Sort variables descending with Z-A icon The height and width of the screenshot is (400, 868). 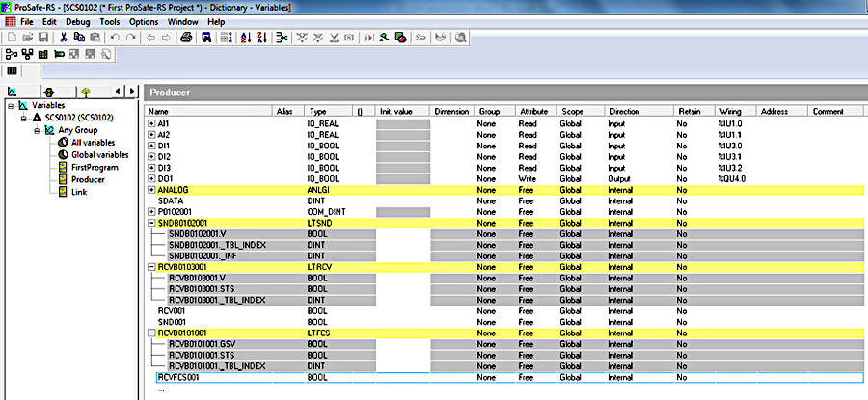click(262, 38)
